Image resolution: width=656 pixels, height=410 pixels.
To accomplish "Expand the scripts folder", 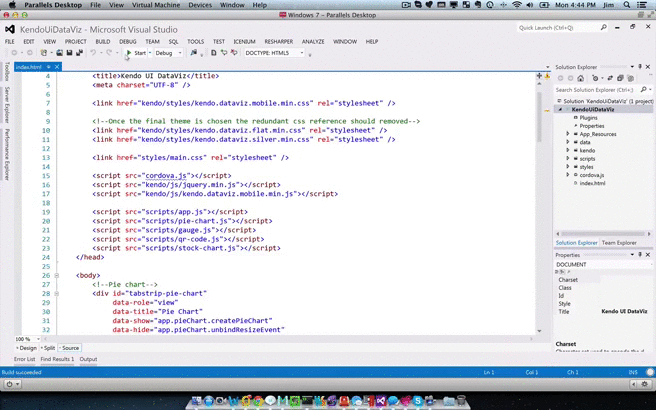I will pos(568,159).
